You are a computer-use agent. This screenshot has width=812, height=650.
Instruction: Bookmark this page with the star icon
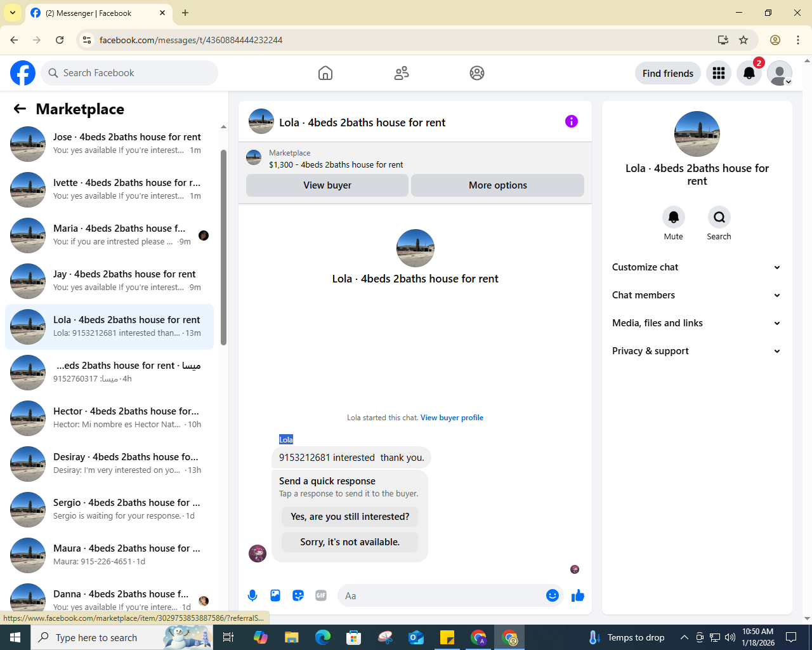pos(743,40)
